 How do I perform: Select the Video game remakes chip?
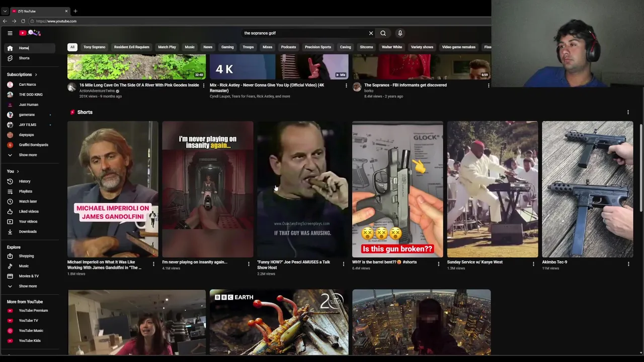[459, 47]
